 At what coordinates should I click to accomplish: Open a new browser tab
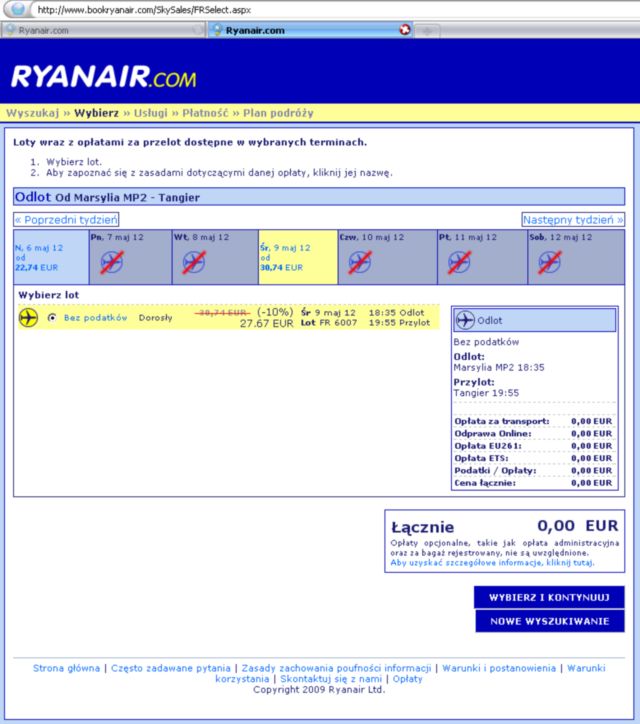click(427, 31)
